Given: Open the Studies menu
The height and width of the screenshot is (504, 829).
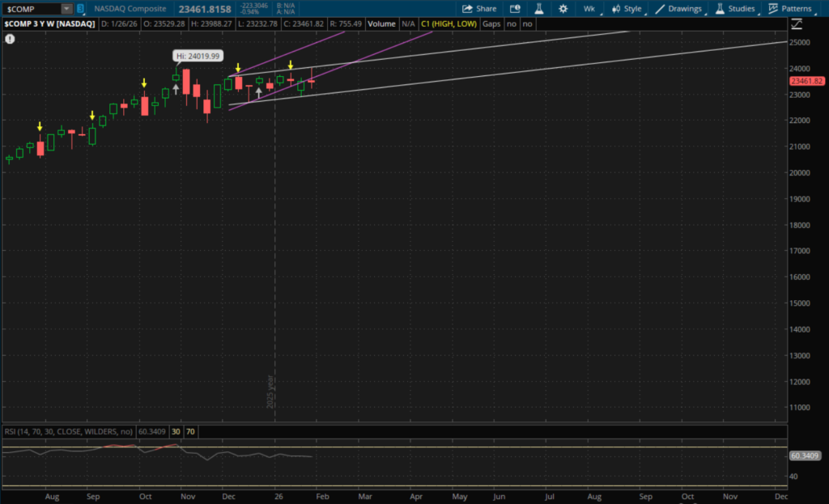Looking at the screenshot, I should [735, 9].
